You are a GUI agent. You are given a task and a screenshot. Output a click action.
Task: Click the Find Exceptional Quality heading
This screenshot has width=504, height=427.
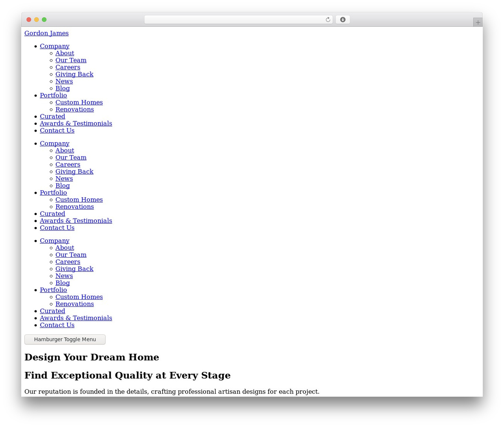coord(128,375)
